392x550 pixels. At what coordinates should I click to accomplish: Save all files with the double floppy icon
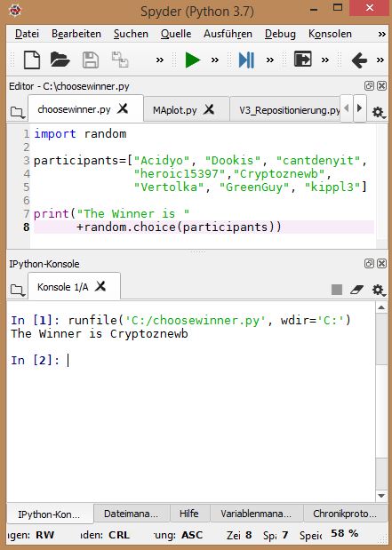click(120, 60)
